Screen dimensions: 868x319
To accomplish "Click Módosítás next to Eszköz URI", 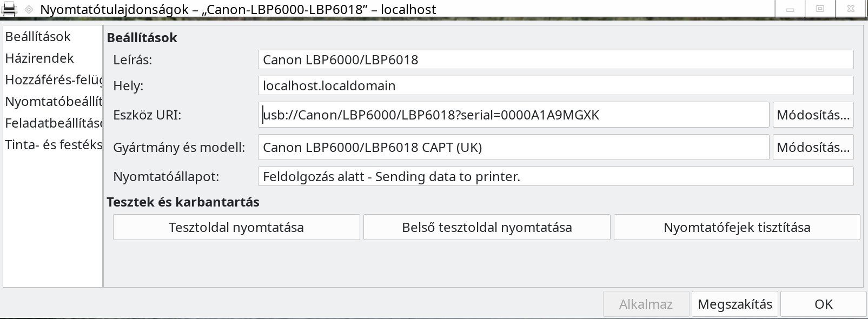I will point(813,115).
